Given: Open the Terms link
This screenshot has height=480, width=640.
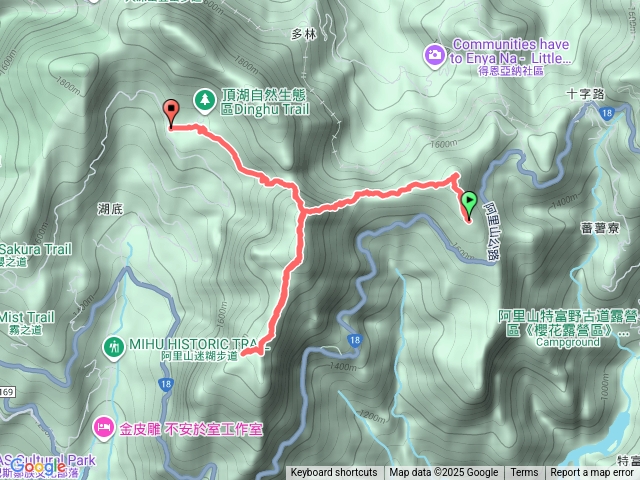Looking at the screenshot, I should click(524, 473).
